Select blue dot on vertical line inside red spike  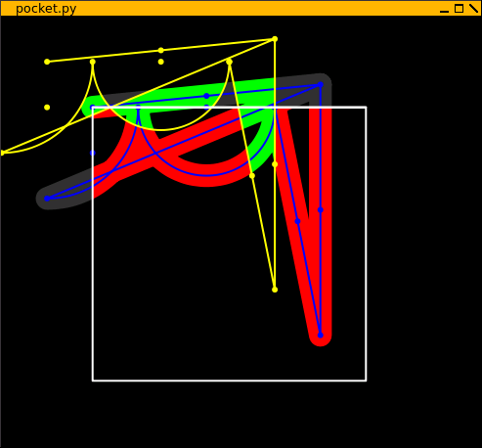click(321, 210)
